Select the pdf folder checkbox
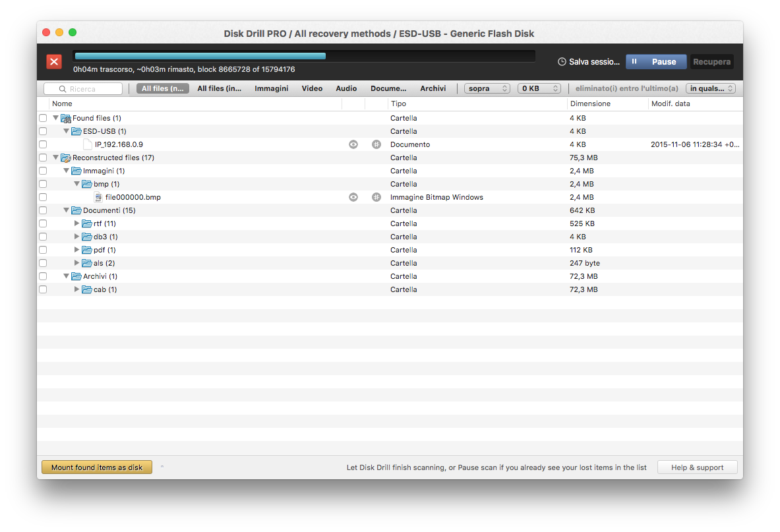 [44, 250]
